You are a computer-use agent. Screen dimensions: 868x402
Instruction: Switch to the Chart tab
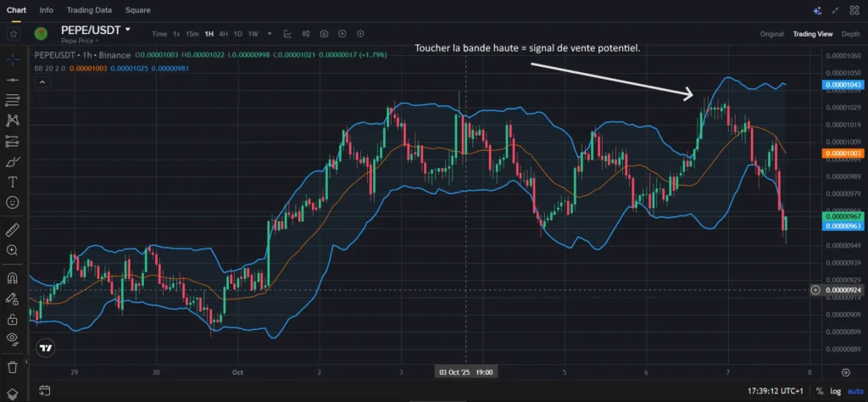coord(16,10)
